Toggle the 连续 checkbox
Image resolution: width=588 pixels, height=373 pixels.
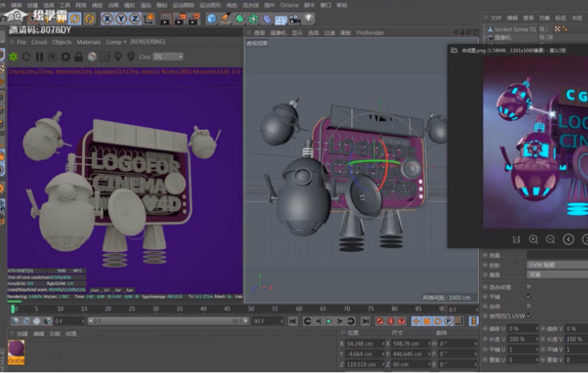click(x=529, y=306)
